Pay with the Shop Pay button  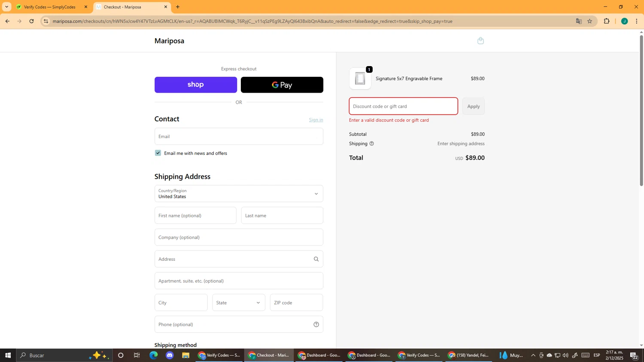pyautogui.click(x=196, y=85)
